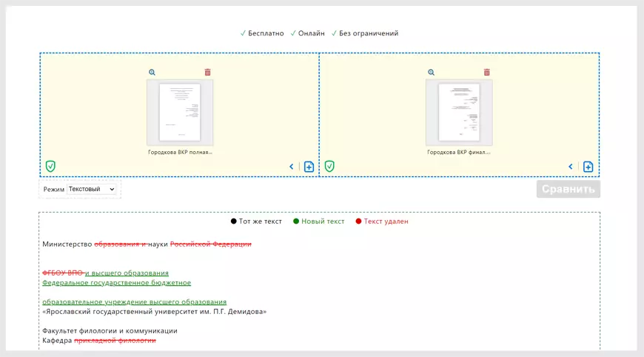Click inserted text 'Федеральное государственное бюджетное'
This screenshot has width=644, height=357.
[x=116, y=283]
